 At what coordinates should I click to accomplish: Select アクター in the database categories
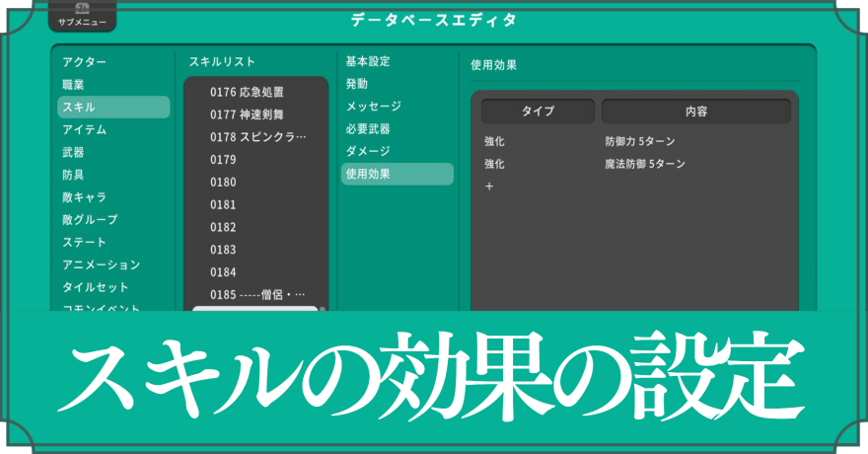coord(84,62)
